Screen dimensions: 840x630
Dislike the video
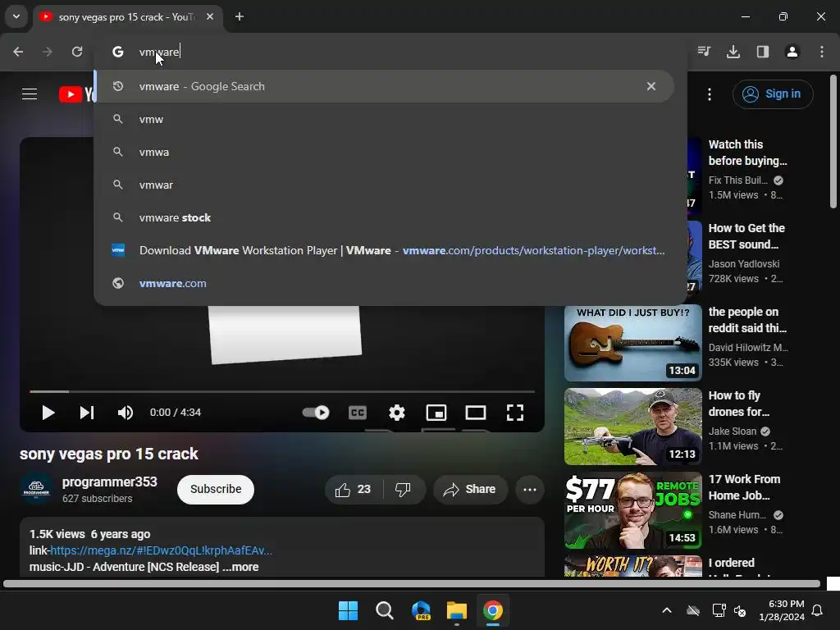click(x=404, y=489)
